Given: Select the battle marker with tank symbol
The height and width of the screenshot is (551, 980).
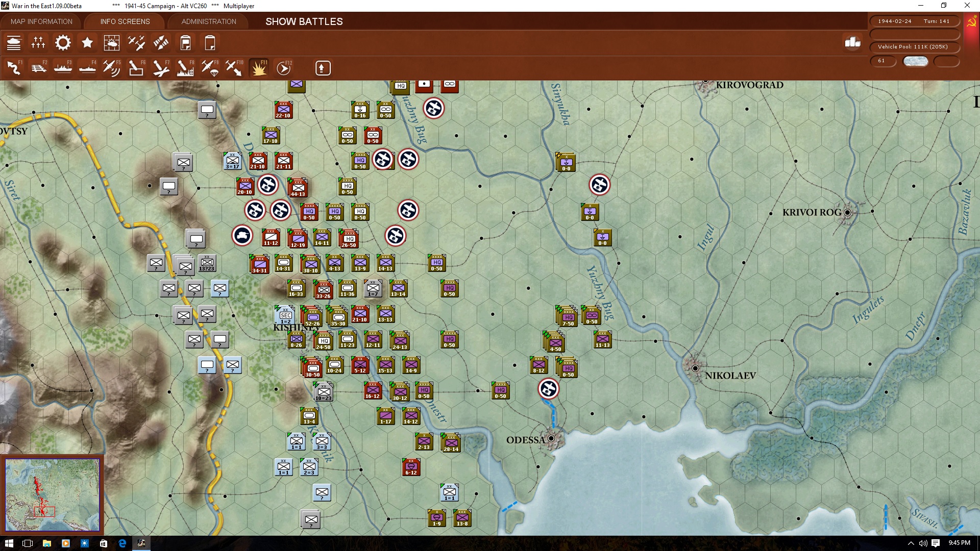Looking at the screenshot, I should click(242, 236).
